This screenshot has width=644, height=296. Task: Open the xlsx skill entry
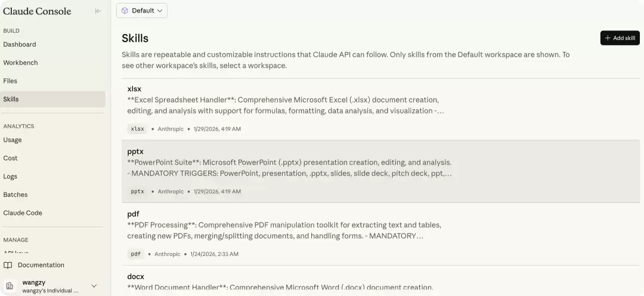point(380,109)
